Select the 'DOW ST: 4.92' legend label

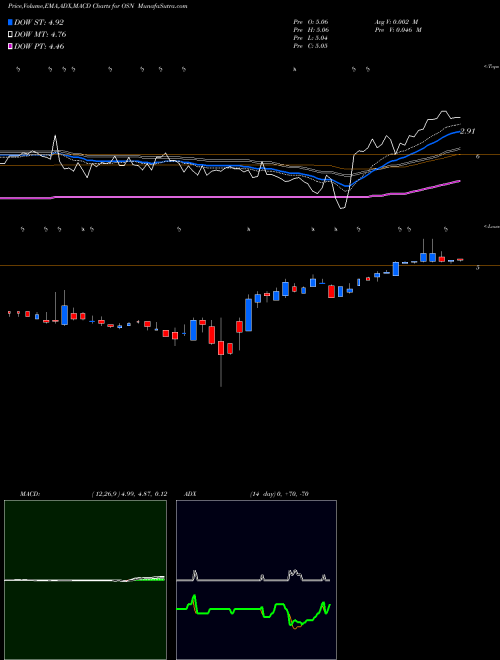pyautogui.click(x=39, y=22)
